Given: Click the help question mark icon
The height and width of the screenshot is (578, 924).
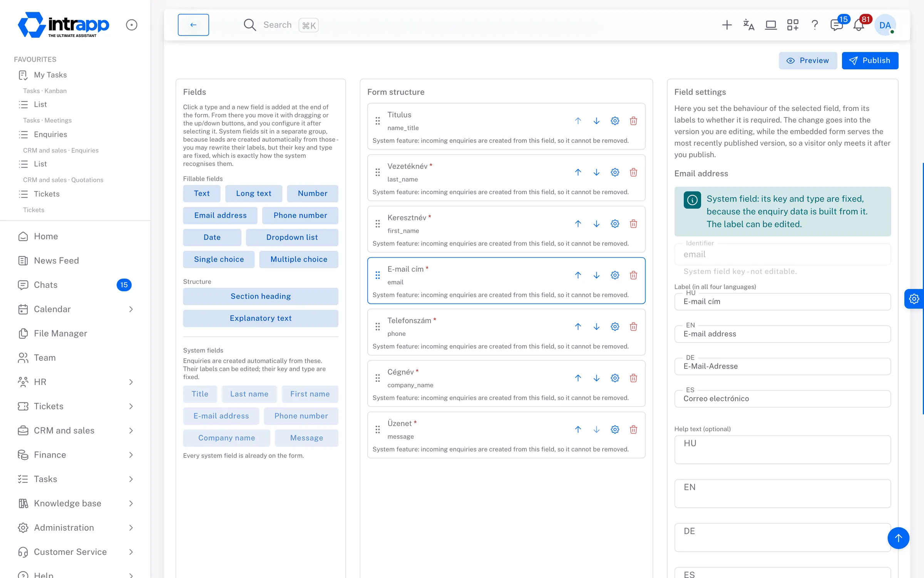Looking at the screenshot, I should point(815,25).
